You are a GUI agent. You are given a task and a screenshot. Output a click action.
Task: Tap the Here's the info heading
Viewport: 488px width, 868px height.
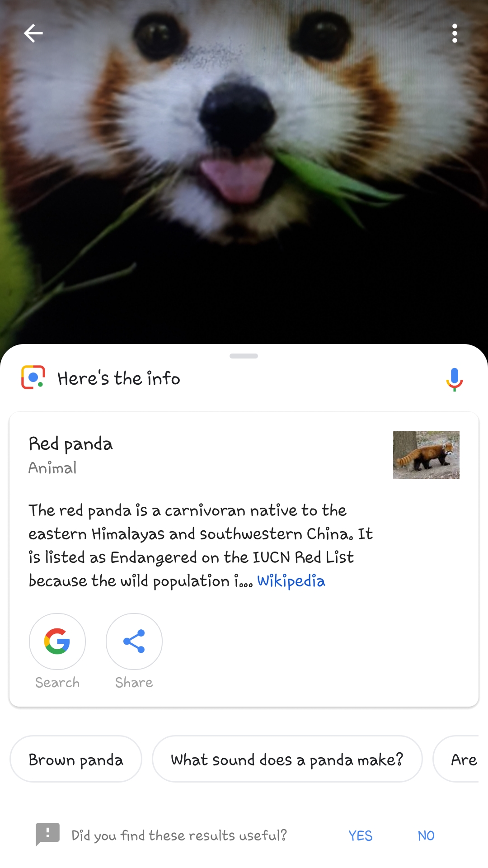[119, 378]
